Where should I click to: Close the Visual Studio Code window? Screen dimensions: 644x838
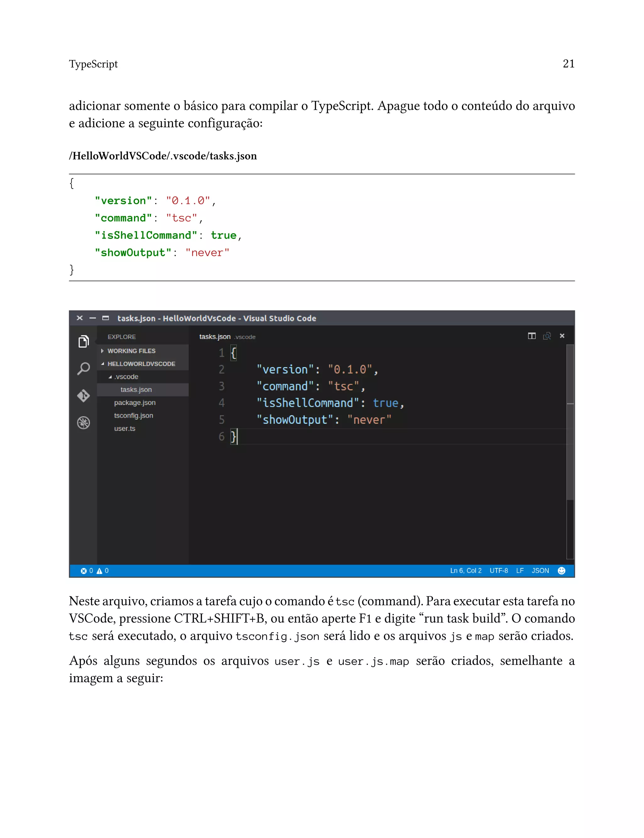coord(80,318)
